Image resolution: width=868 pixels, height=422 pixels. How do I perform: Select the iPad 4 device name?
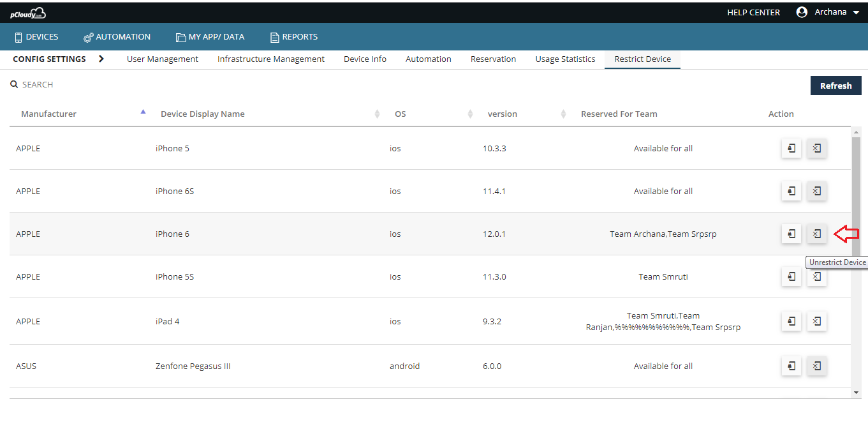click(168, 321)
